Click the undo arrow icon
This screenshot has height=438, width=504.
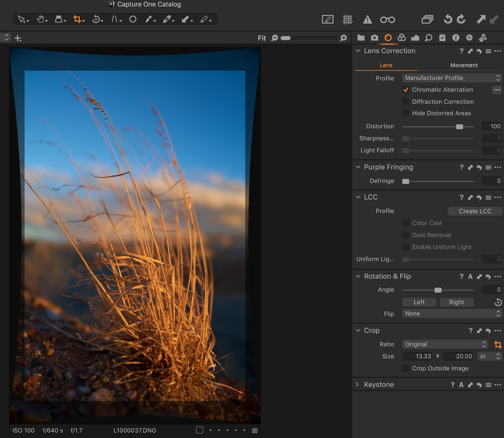(448, 19)
